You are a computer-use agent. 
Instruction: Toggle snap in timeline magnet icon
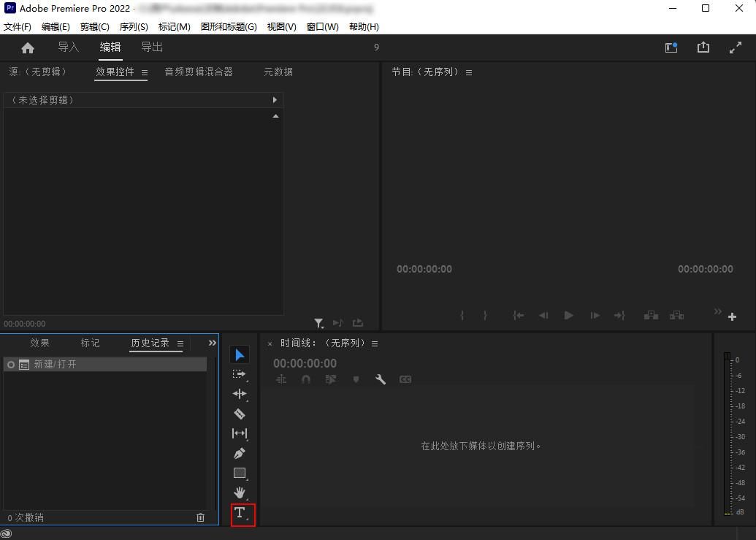point(305,379)
